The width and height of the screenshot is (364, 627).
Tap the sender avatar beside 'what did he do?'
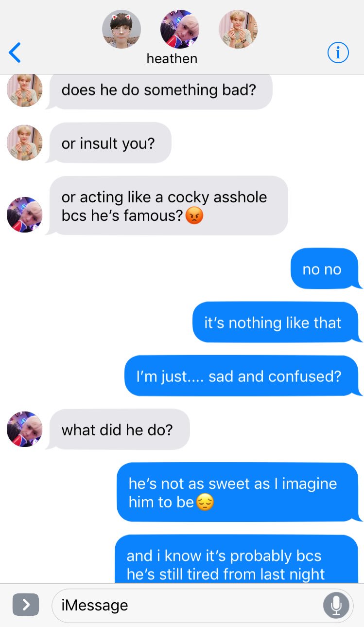(24, 429)
